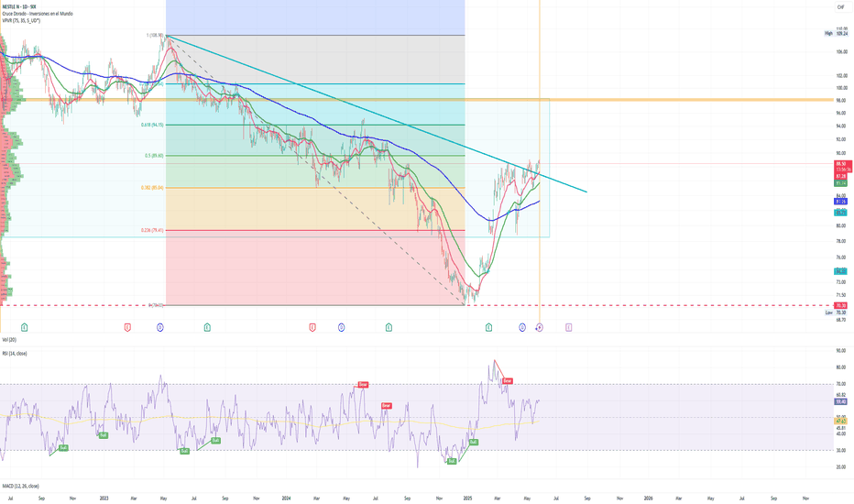Open the blue dividend marker near May 2023
Image resolution: width=854 pixels, height=504 pixels.
pyautogui.click(x=160, y=327)
